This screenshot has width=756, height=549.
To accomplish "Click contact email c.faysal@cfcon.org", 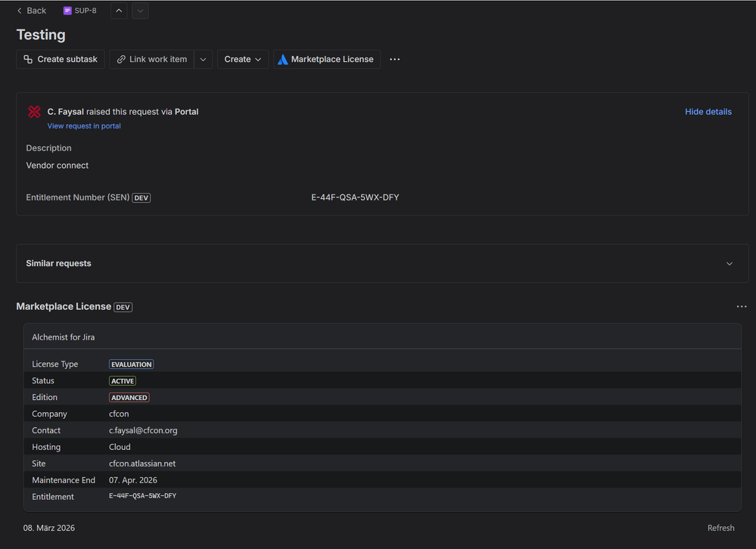I will point(143,430).
